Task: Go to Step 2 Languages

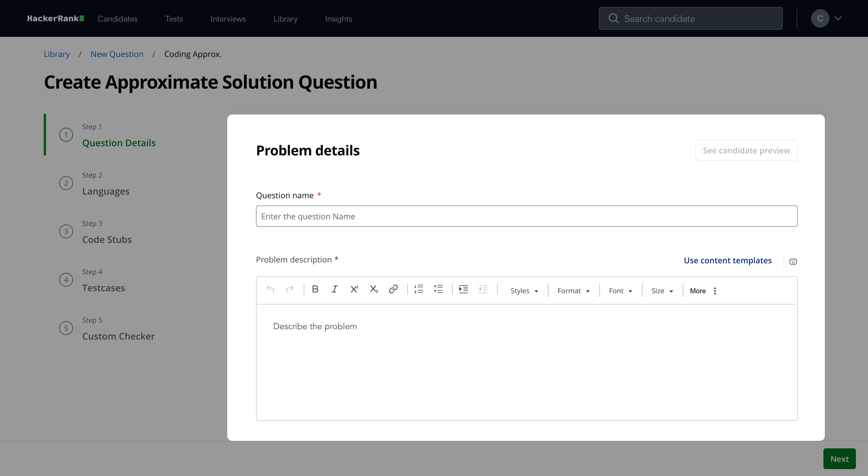Action: point(95,183)
